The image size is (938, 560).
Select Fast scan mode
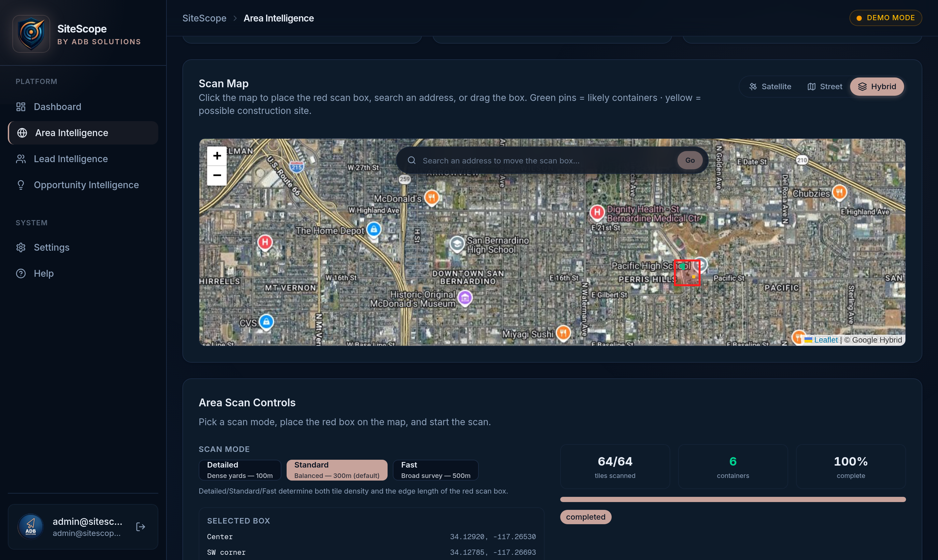[435, 470]
